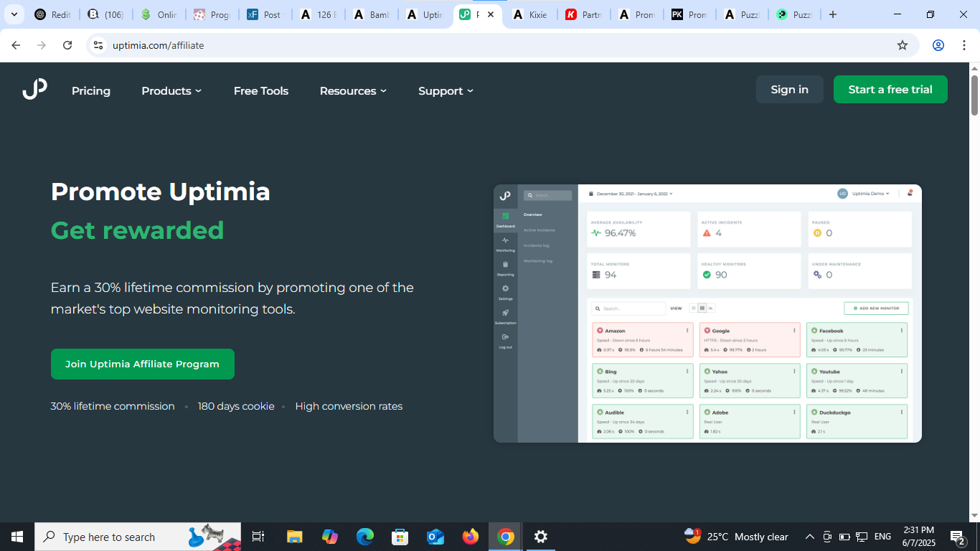This screenshot has height=551, width=980.
Task: Click the Meet Now camera tray icon
Action: 827,537
